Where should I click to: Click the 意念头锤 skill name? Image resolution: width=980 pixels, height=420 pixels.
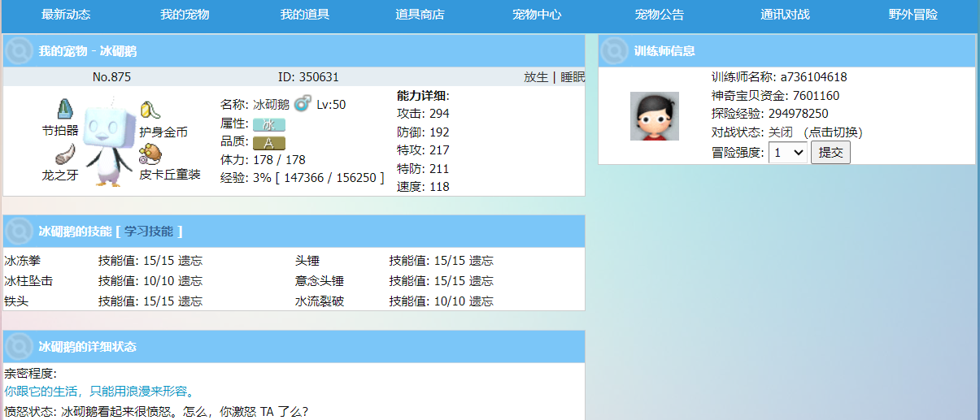click(x=320, y=281)
